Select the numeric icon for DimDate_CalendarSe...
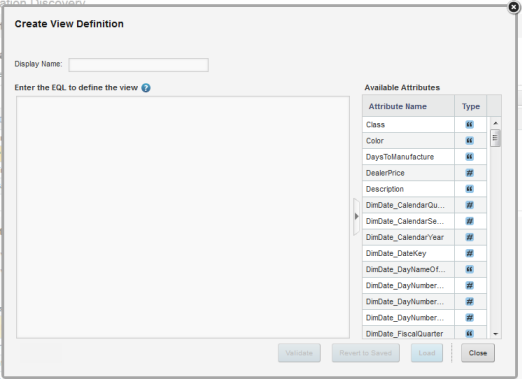 point(469,221)
